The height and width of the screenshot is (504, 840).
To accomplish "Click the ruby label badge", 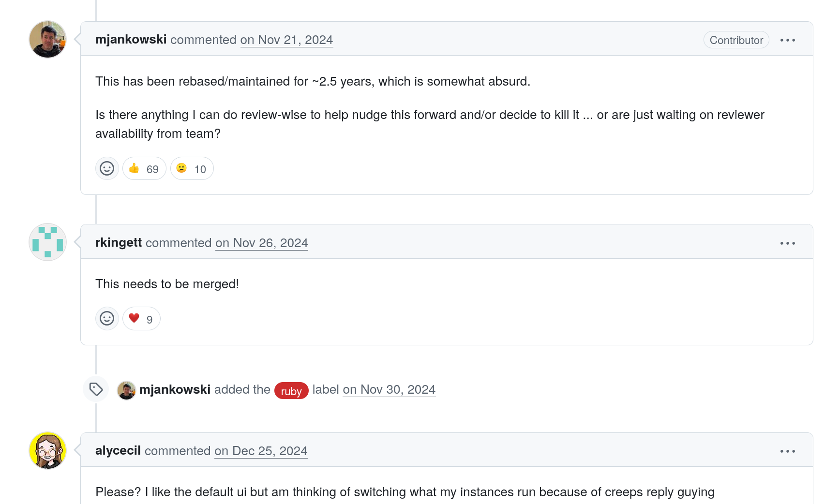I will coord(291,391).
